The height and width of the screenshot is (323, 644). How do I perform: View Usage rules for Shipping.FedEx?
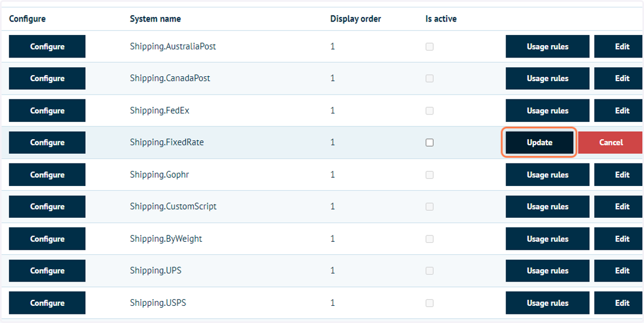[x=547, y=111]
